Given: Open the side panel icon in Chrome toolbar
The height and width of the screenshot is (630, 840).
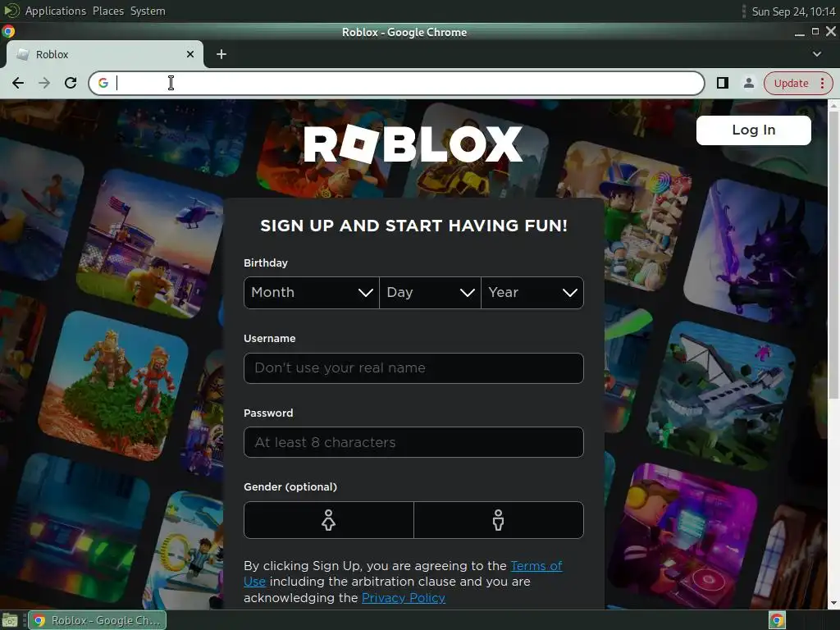Looking at the screenshot, I should 722,83.
